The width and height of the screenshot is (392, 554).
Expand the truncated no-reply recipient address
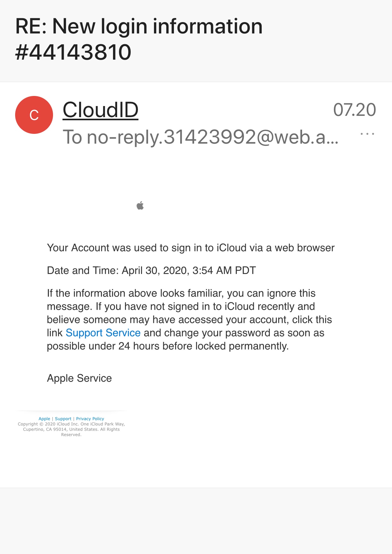coord(211,137)
